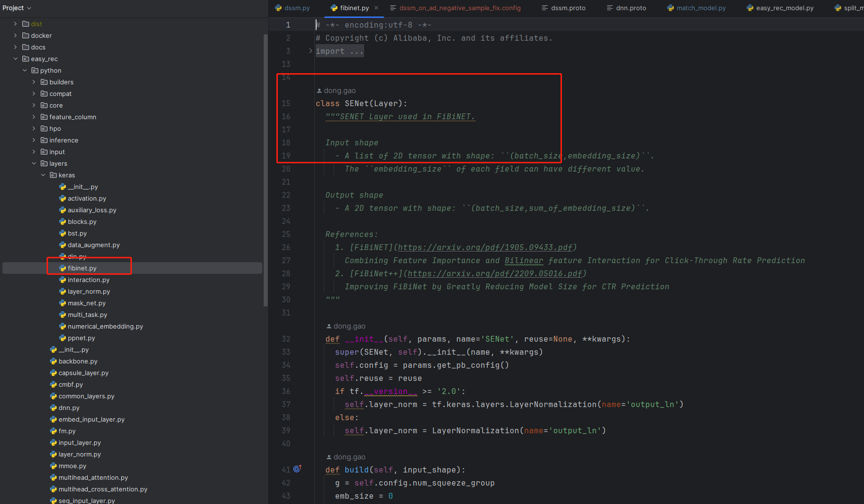
Task: Click dong.gao author hint above build method
Action: [346, 457]
